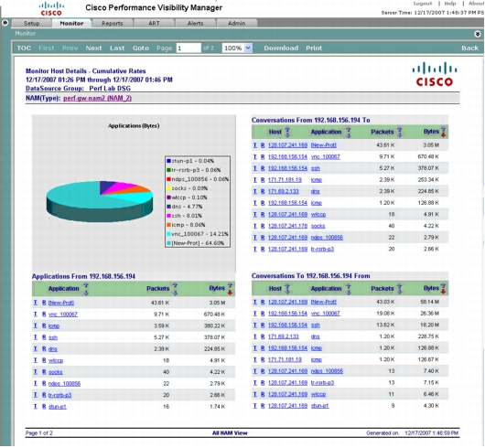Open the ART tab
This screenshot has height=448, width=485.
click(x=154, y=24)
